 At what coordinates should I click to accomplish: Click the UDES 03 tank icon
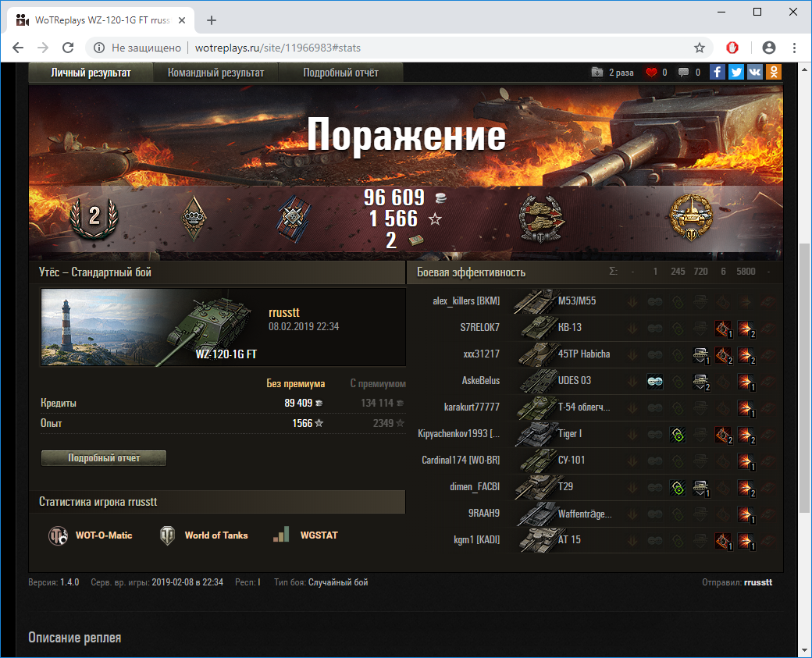(537, 381)
